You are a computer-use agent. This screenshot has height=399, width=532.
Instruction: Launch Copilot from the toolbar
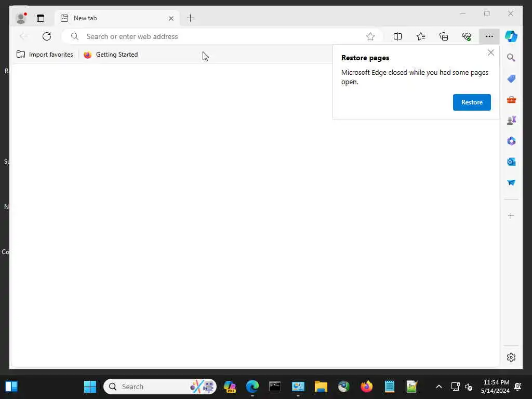pos(511,36)
